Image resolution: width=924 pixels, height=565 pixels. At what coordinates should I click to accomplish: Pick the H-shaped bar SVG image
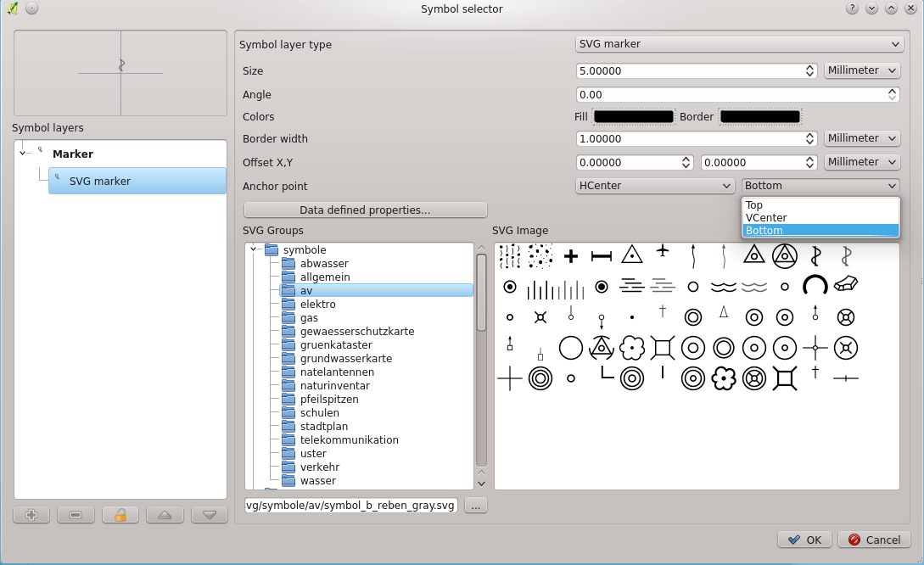pyautogui.click(x=601, y=256)
